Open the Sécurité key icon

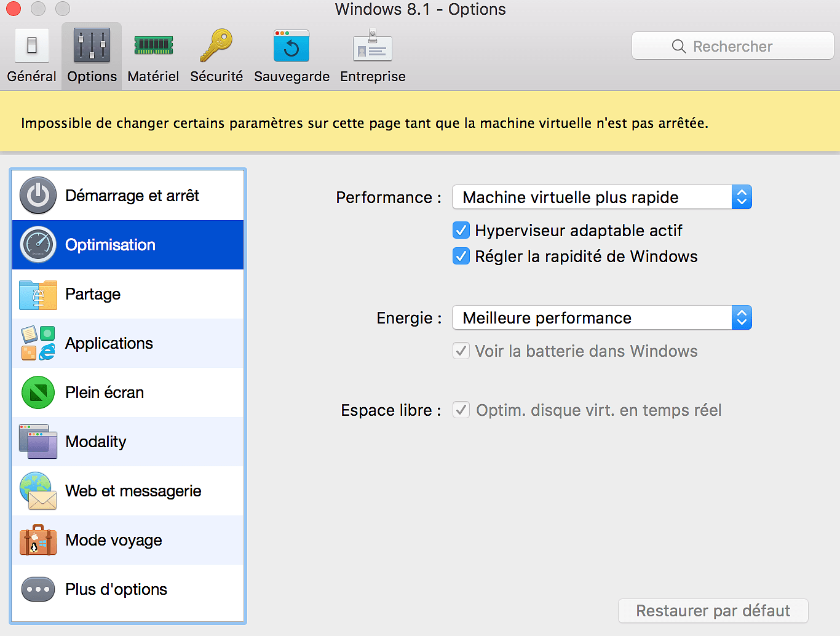pos(216,46)
